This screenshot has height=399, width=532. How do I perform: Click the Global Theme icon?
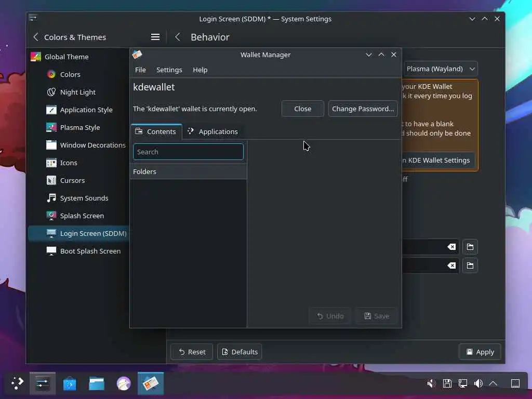tap(36, 57)
